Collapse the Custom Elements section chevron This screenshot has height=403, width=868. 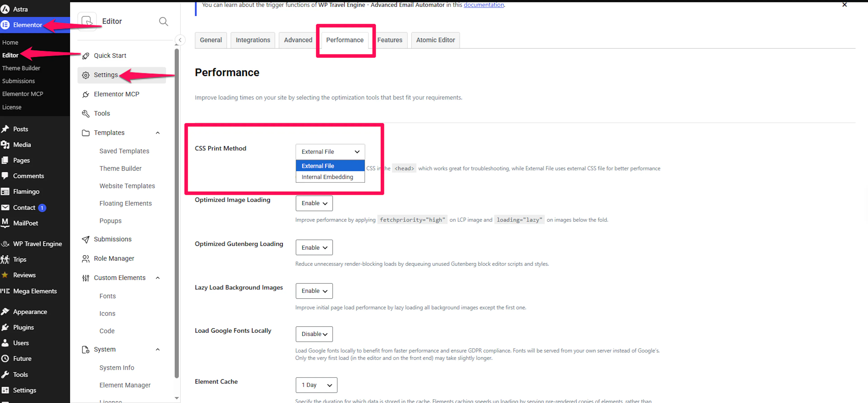pyautogui.click(x=158, y=278)
